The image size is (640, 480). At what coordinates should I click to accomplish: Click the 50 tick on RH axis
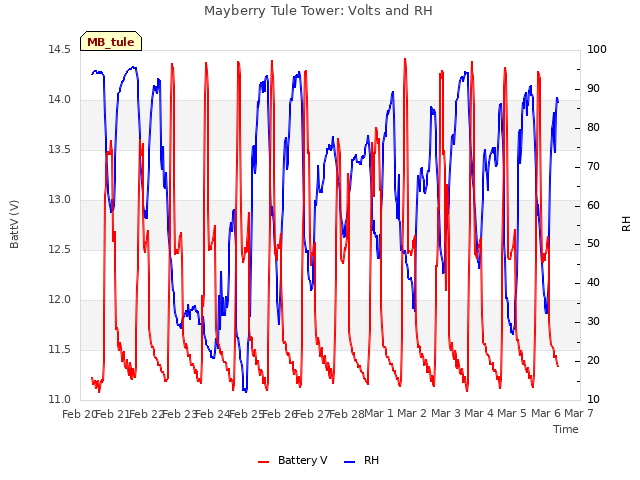[593, 244]
